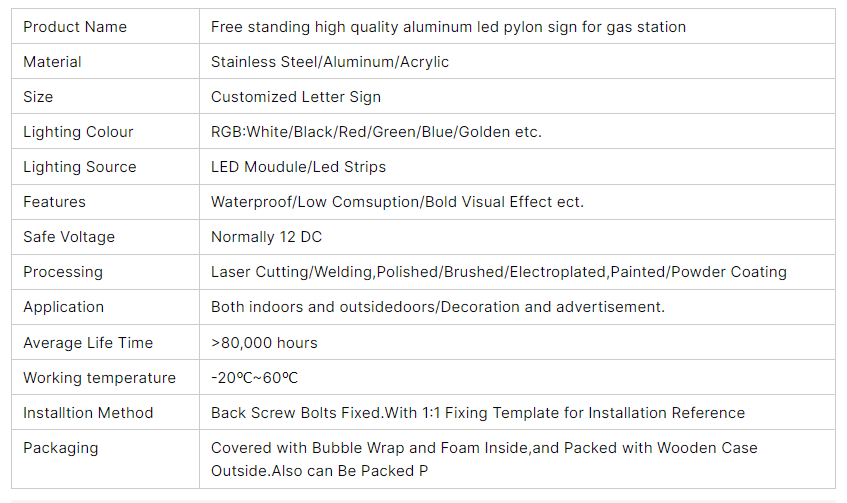Image resolution: width=847 pixels, height=503 pixels.
Task: Select the -20ºC~60ºC temperature value
Action: (254, 378)
